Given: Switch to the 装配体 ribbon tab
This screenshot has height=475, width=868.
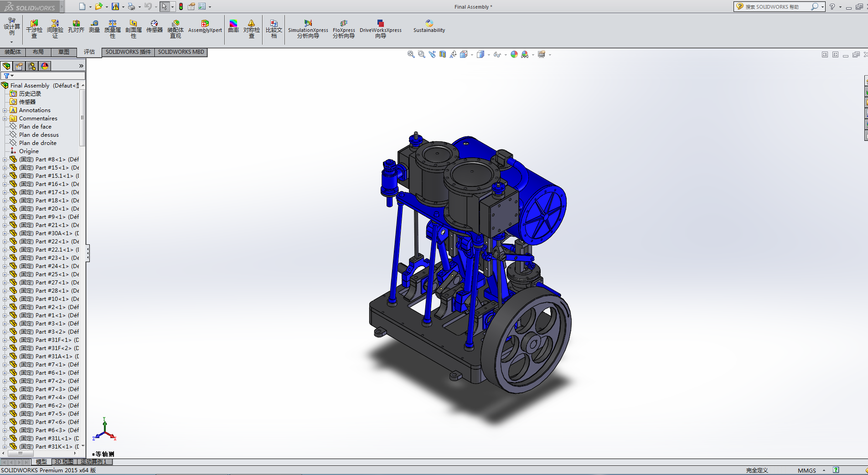Looking at the screenshot, I should click(13, 52).
